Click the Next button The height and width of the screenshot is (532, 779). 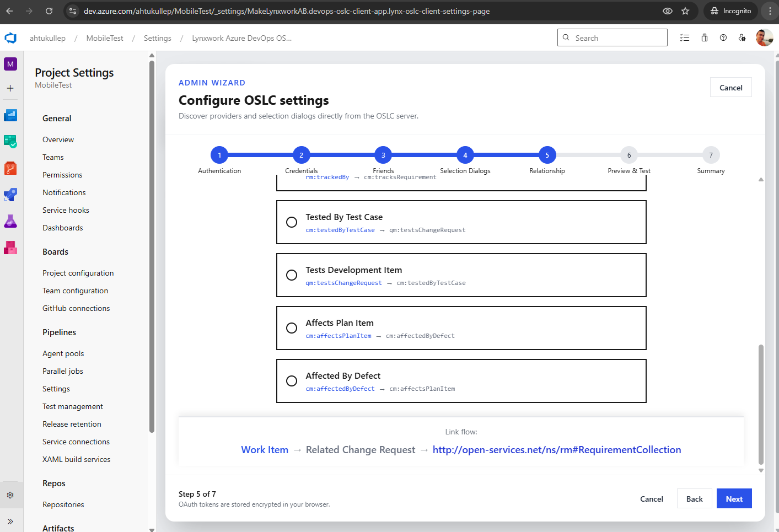[734, 499]
